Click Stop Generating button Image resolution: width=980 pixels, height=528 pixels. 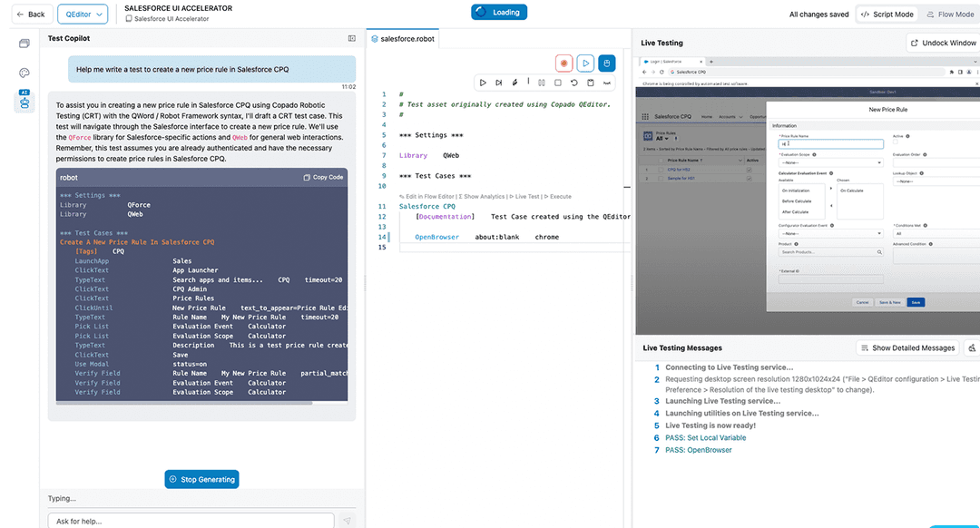coord(201,479)
